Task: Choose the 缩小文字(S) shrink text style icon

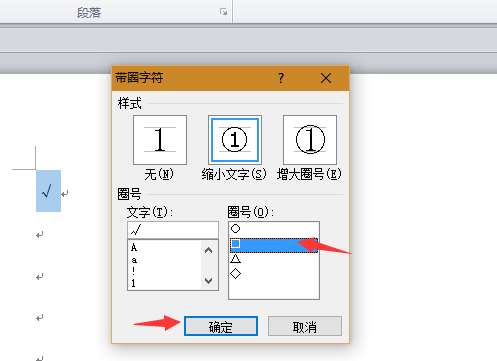Action: pos(235,140)
